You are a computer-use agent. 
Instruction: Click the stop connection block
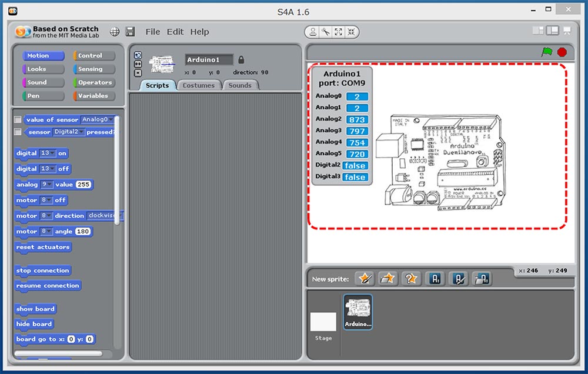pyautogui.click(x=43, y=271)
